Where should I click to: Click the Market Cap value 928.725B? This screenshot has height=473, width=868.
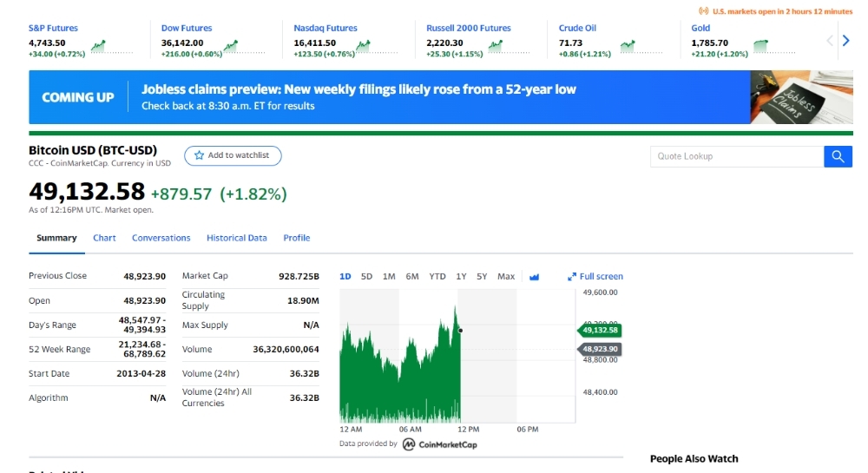299,276
